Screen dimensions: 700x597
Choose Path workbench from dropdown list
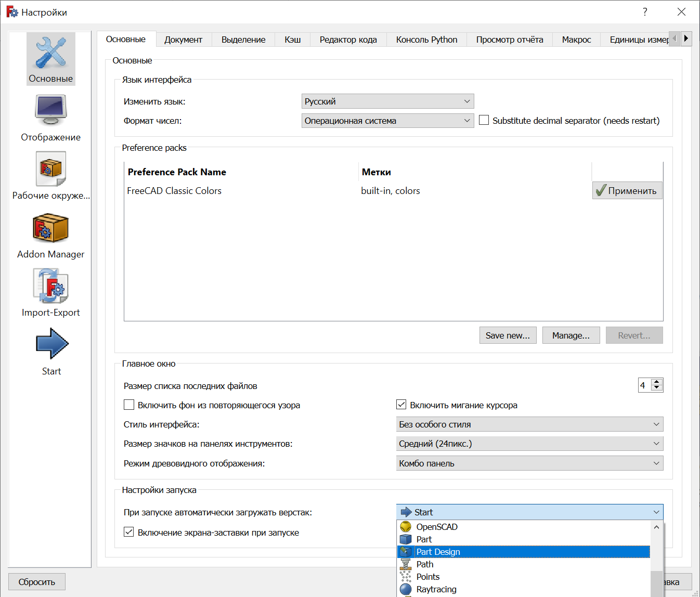tap(524, 564)
